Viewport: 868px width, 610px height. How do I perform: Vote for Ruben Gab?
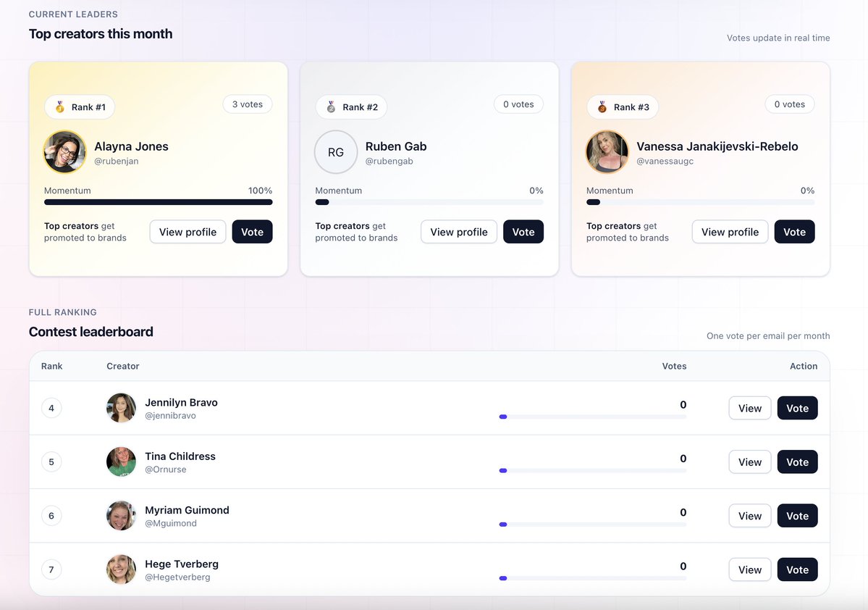point(523,232)
